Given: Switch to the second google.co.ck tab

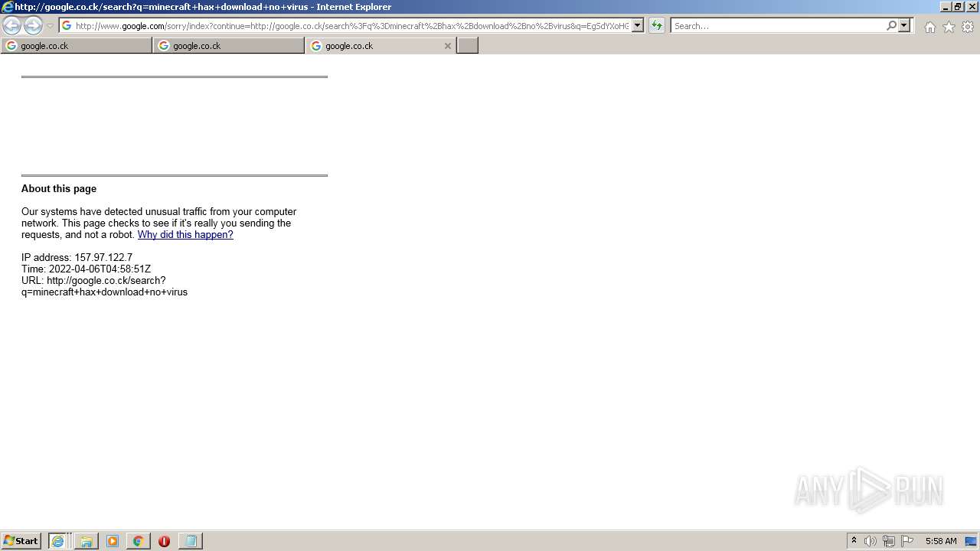Looking at the screenshot, I should click(229, 46).
